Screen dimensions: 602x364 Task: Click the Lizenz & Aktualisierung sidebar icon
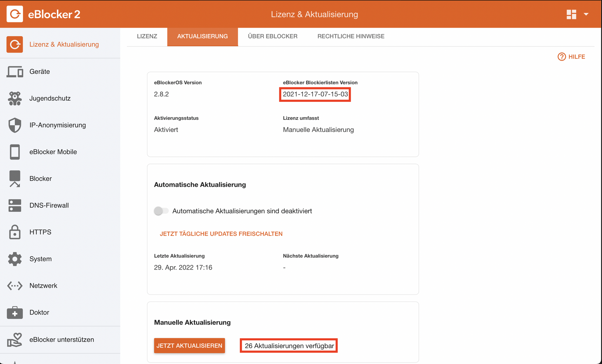point(15,45)
